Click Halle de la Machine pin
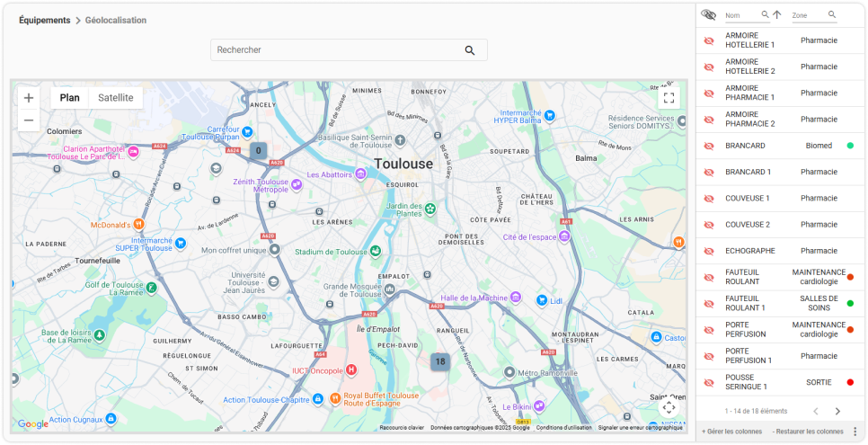868x445 pixels. (x=516, y=298)
